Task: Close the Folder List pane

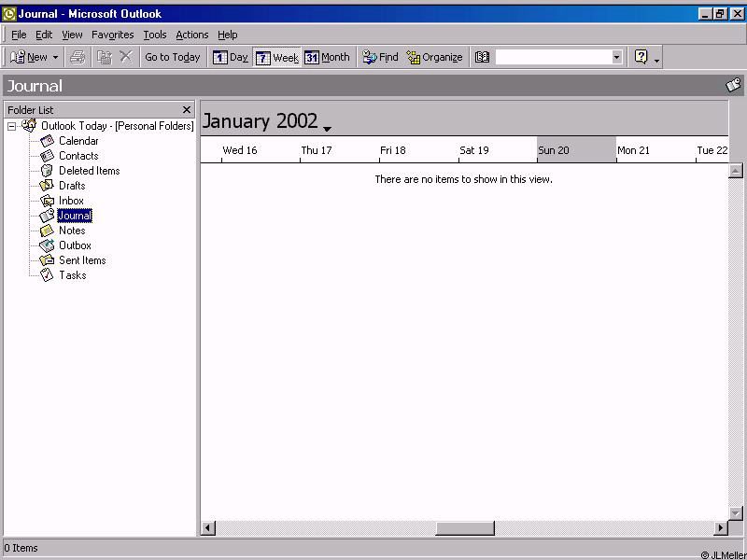Action: 187,110
